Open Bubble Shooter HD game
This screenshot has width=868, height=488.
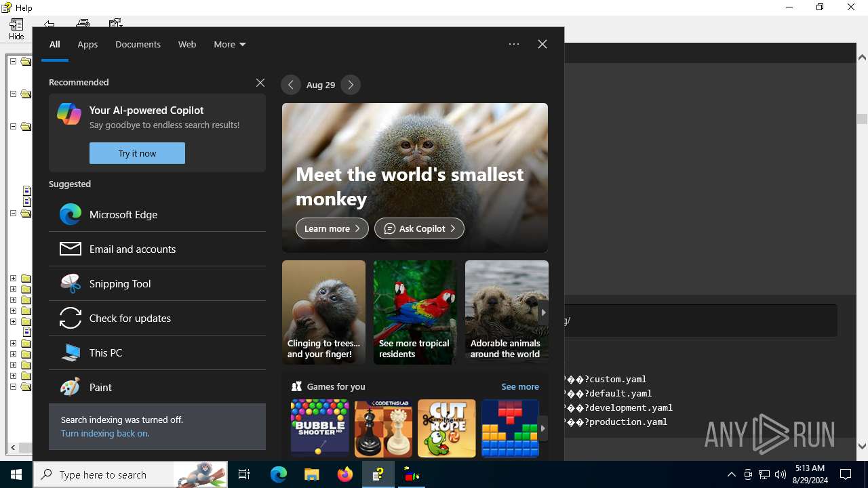[320, 428]
